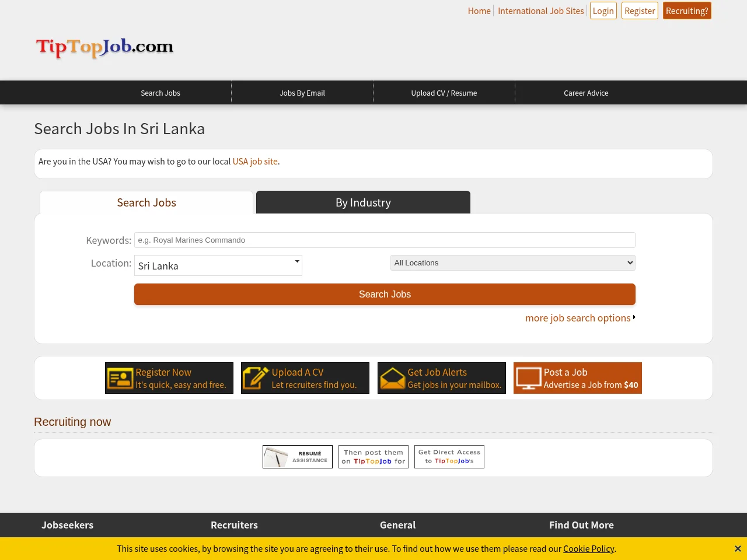Click the Find Out More footer heading
This screenshot has width=747, height=560.
point(581,525)
